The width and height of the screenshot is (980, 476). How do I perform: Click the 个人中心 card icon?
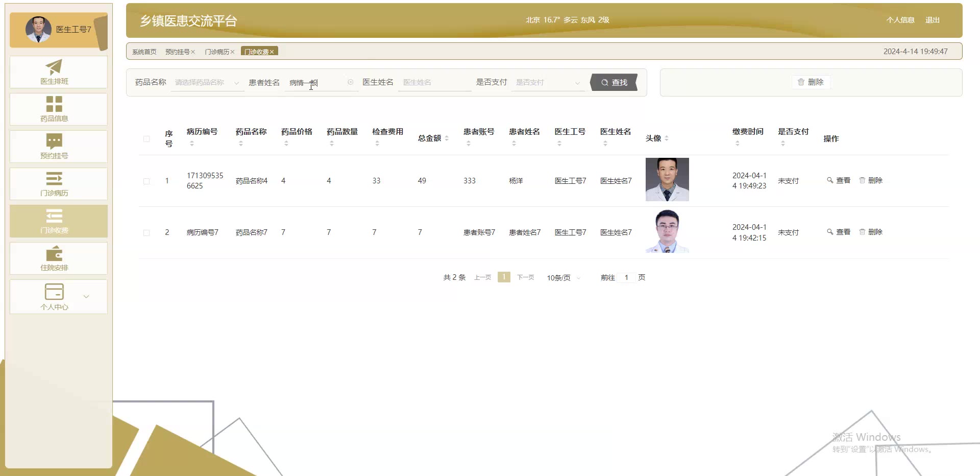pyautogui.click(x=54, y=292)
